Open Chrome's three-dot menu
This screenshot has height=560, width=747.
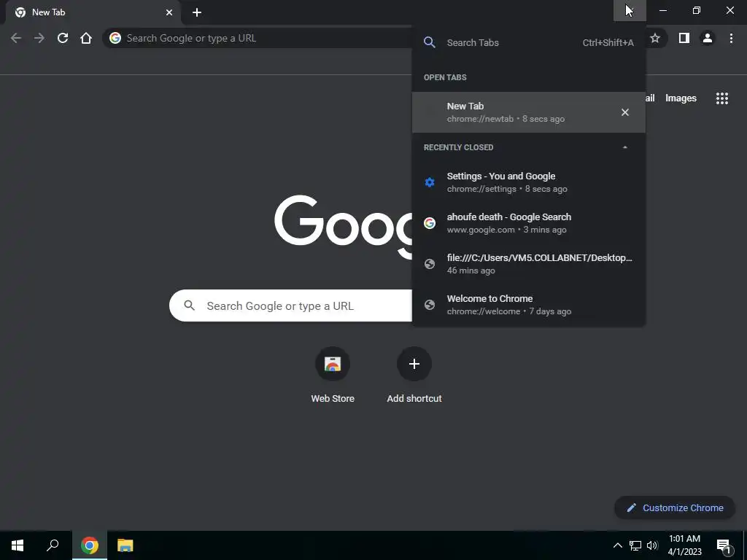[x=731, y=38]
